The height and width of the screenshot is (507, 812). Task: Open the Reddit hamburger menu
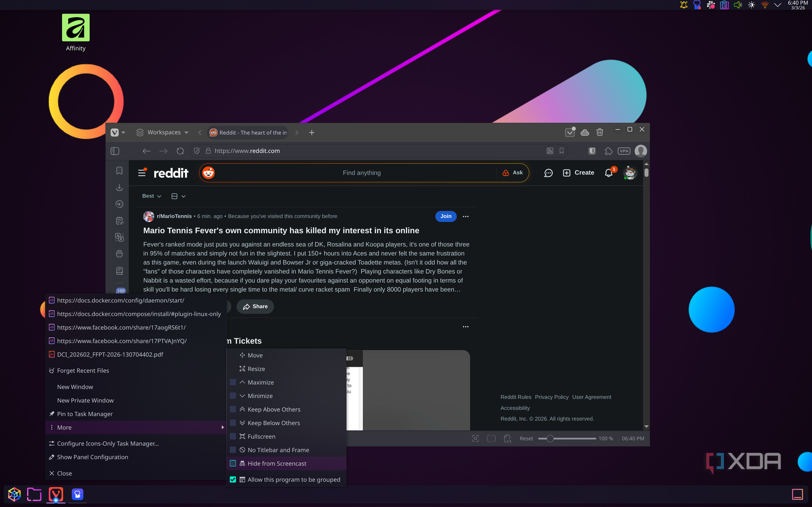pyautogui.click(x=142, y=173)
